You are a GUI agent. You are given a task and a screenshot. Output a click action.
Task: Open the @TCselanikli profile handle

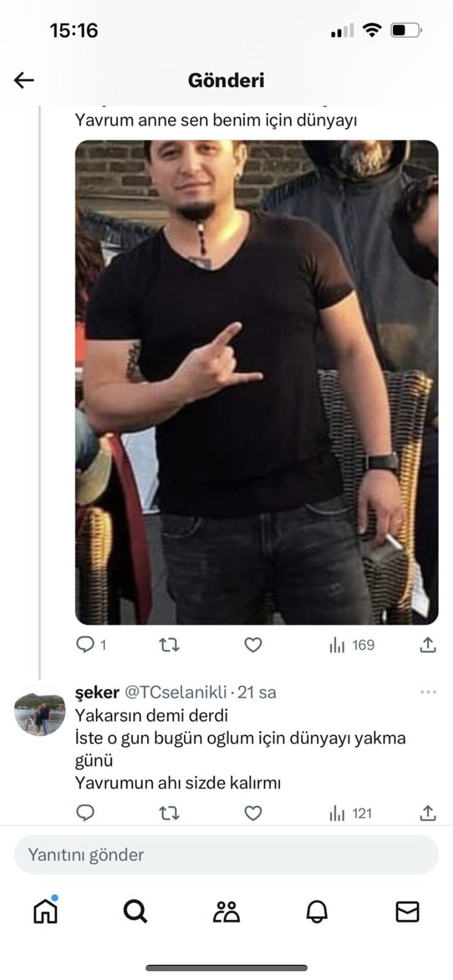(x=176, y=692)
